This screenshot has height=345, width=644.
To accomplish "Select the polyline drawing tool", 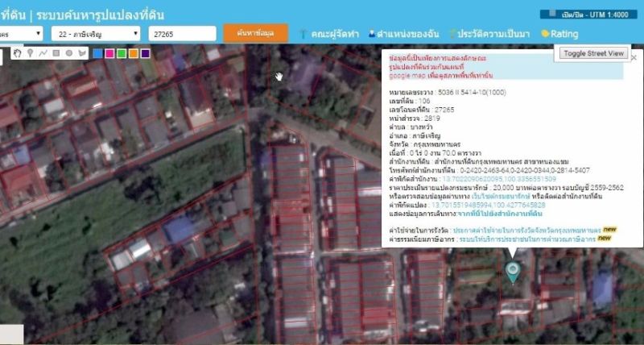I will [43, 53].
